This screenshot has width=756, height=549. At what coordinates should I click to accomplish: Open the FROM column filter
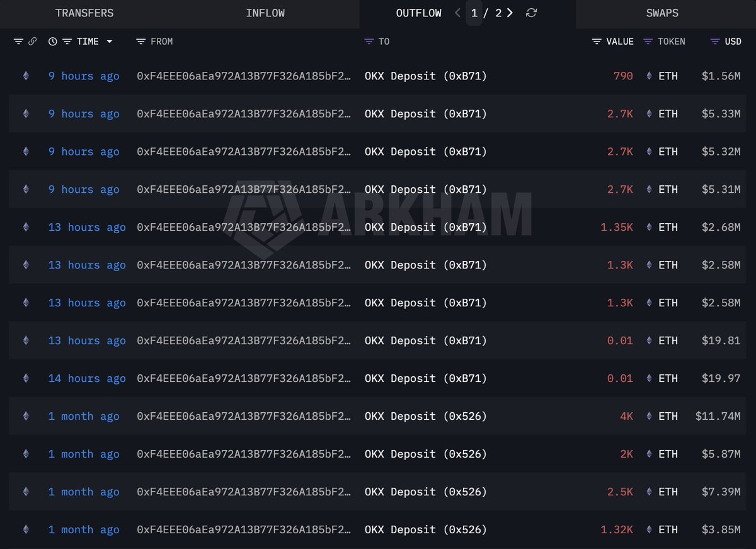(x=141, y=42)
